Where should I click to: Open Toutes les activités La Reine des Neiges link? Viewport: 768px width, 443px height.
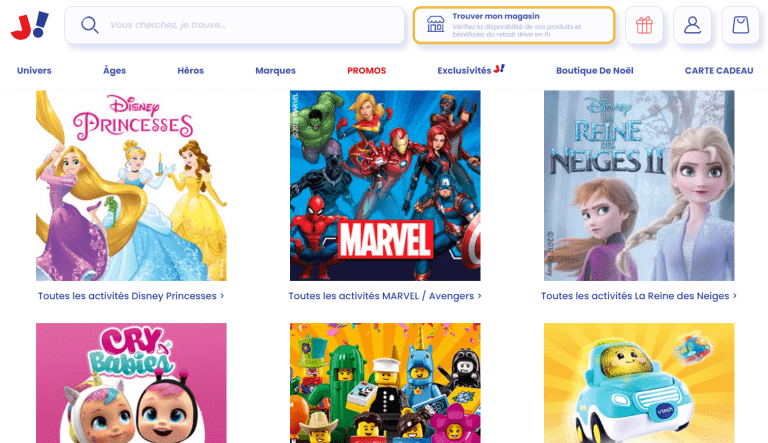tap(639, 296)
